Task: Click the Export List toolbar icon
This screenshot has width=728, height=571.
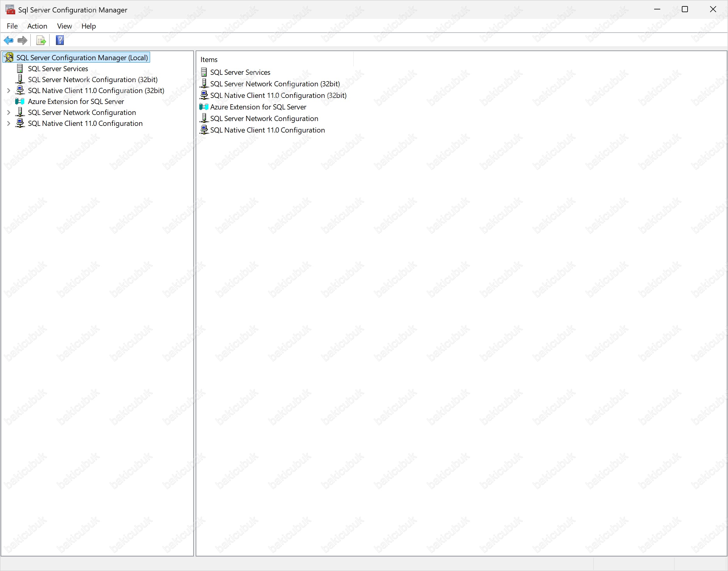Action: (x=41, y=40)
